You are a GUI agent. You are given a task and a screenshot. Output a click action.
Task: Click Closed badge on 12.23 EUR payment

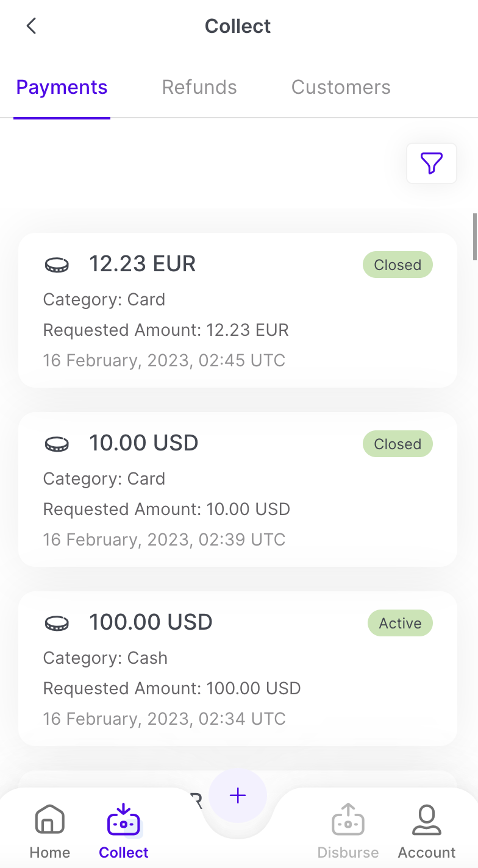398,265
